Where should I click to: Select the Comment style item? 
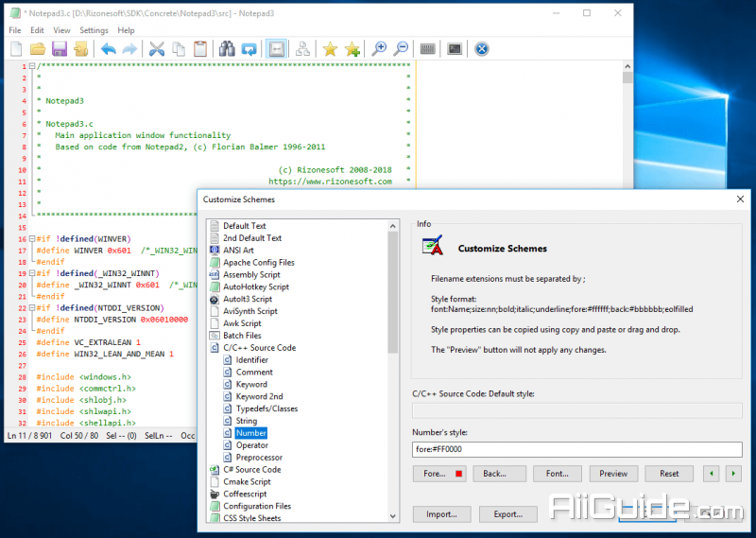click(x=254, y=372)
